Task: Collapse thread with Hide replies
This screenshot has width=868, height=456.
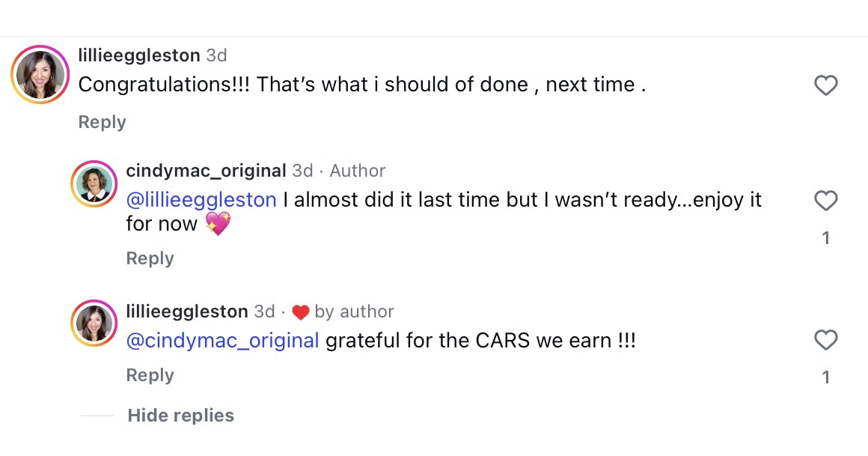Action: click(180, 416)
